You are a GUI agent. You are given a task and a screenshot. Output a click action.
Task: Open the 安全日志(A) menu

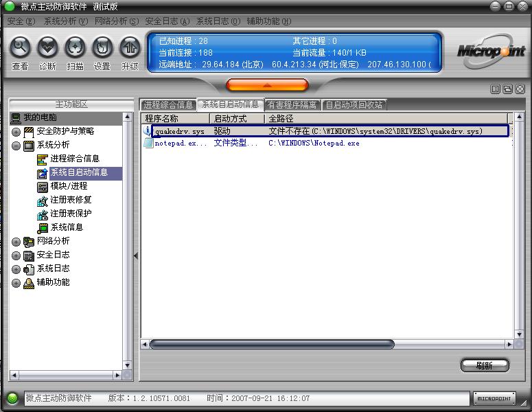coord(167,21)
